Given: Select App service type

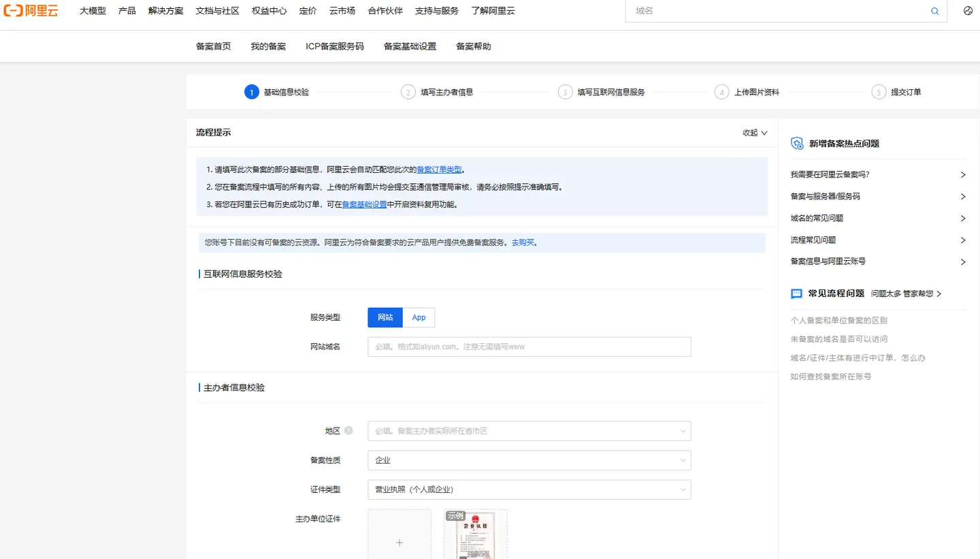Looking at the screenshot, I should click(419, 318).
